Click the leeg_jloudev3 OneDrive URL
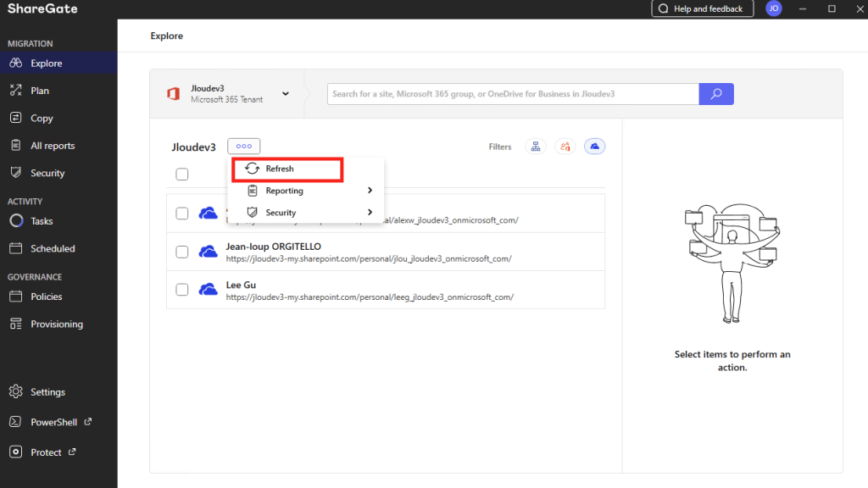 (x=370, y=297)
